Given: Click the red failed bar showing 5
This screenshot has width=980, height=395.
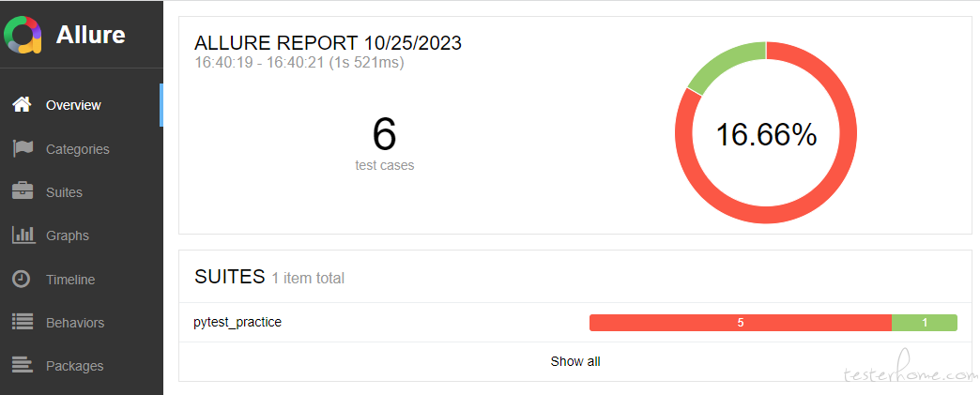Looking at the screenshot, I should tap(740, 323).
